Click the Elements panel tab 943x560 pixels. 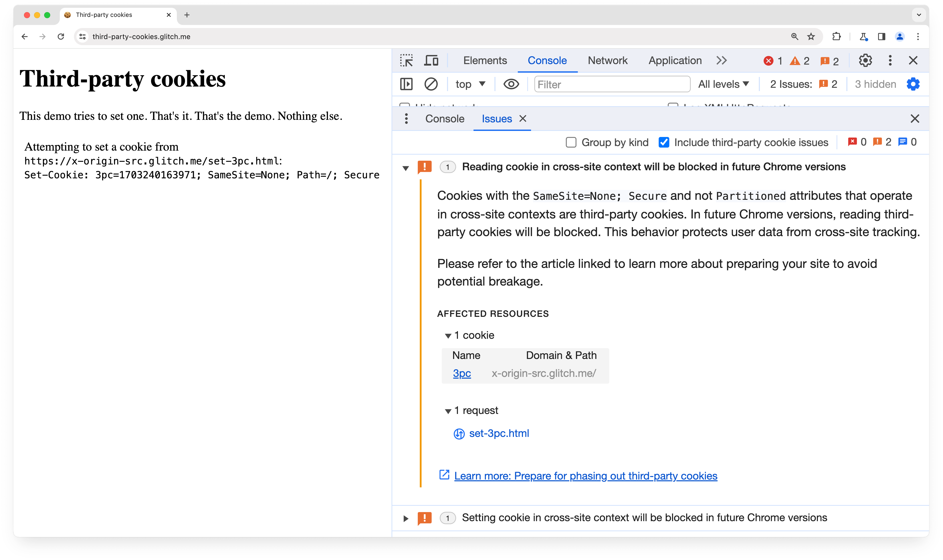point(485,60)
